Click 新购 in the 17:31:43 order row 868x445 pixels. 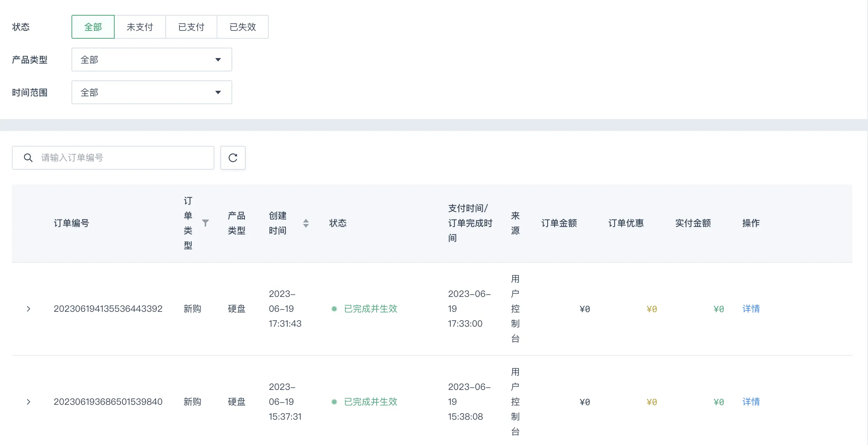(192, 309)
